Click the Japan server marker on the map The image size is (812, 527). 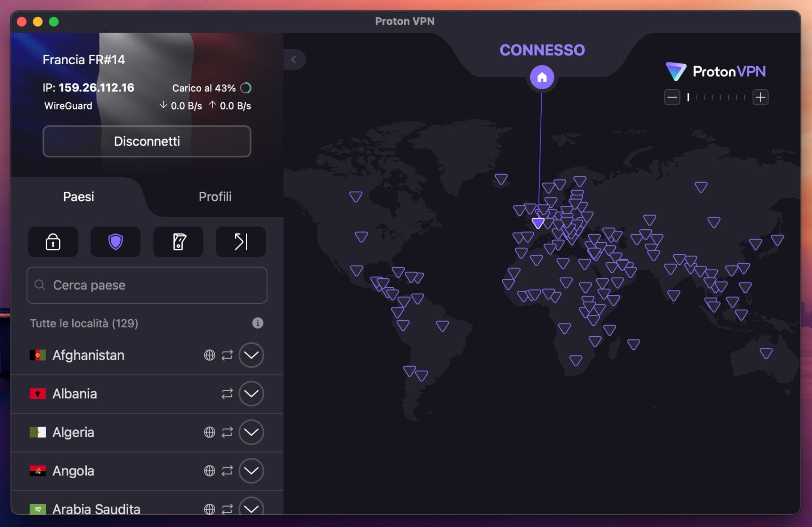[777, 240]
